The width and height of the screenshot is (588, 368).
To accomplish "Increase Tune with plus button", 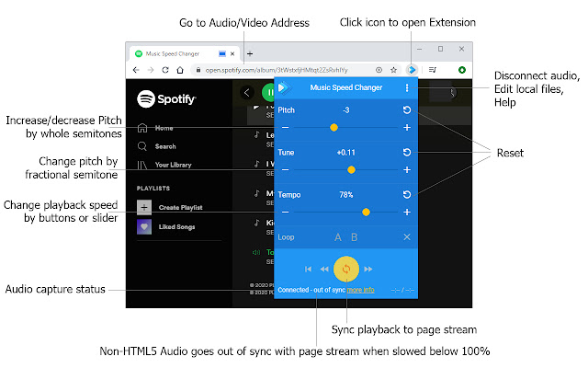I will 407,169.
